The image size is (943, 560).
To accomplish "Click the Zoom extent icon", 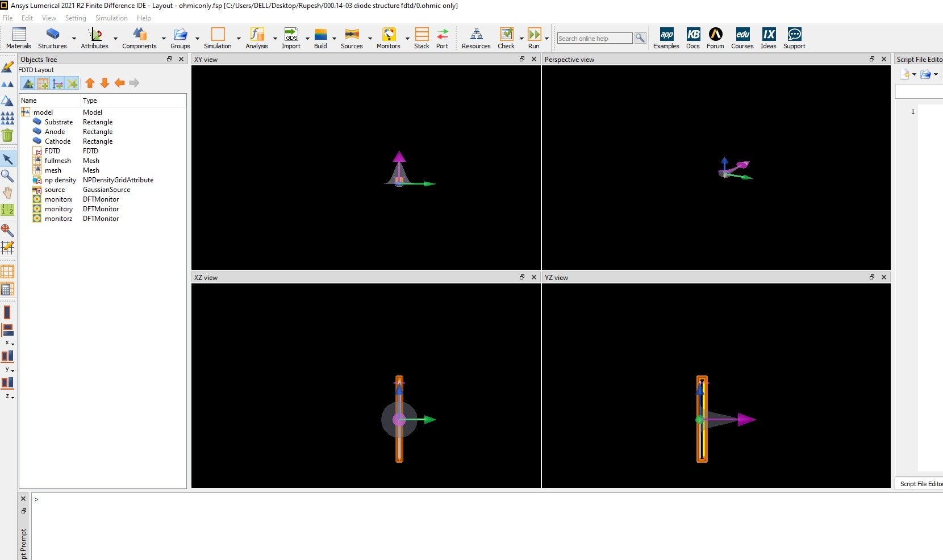I will point(7,230).
